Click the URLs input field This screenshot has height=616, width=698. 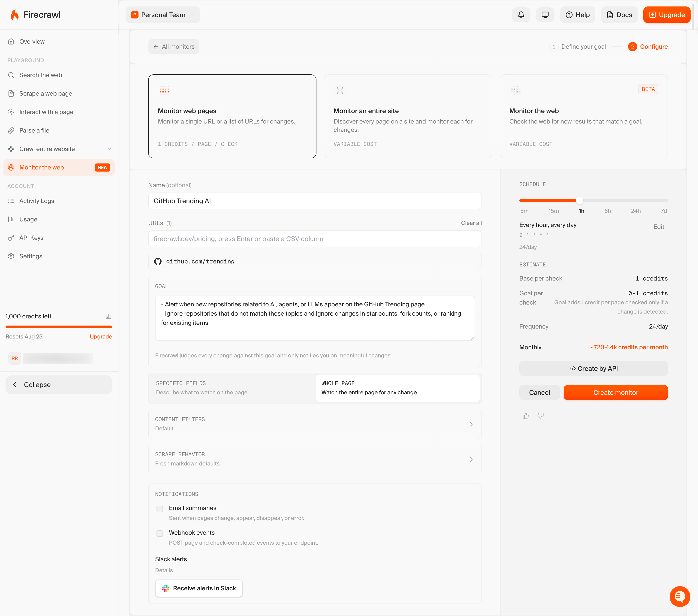pyautogui.click(x=315, y=239)
